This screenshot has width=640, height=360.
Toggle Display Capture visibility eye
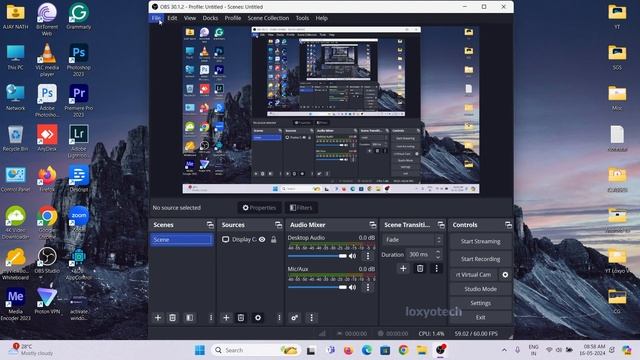(262, 240)
